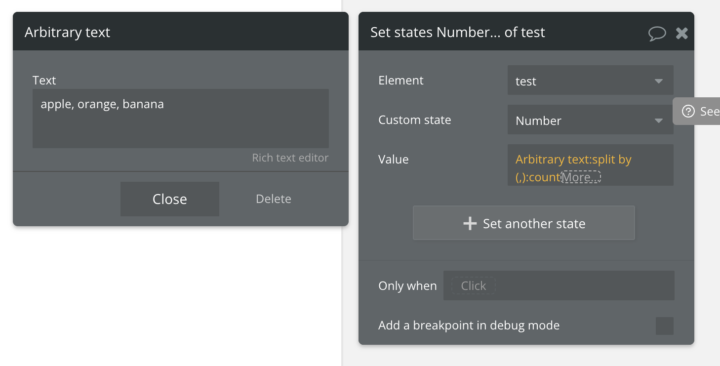This screenshot has width=720, height=366.
Task: Click the Text label above the text box
Action: pyautogui.click(x=44, y=80)
